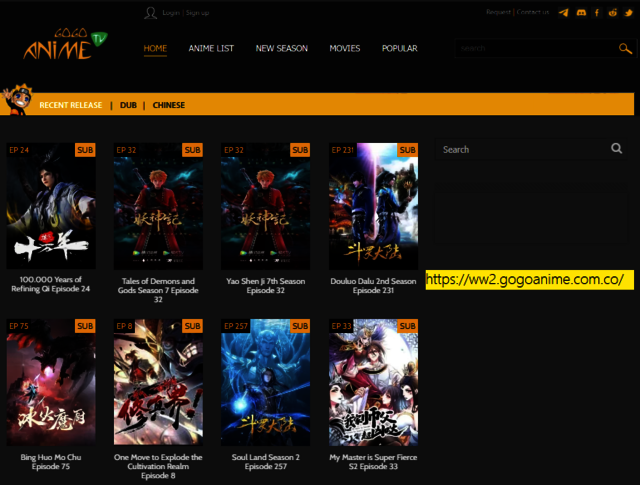The width and height of the screenshot is (640, 485).
Task: Switch to the DUB tab
Action: coord(128,105)
